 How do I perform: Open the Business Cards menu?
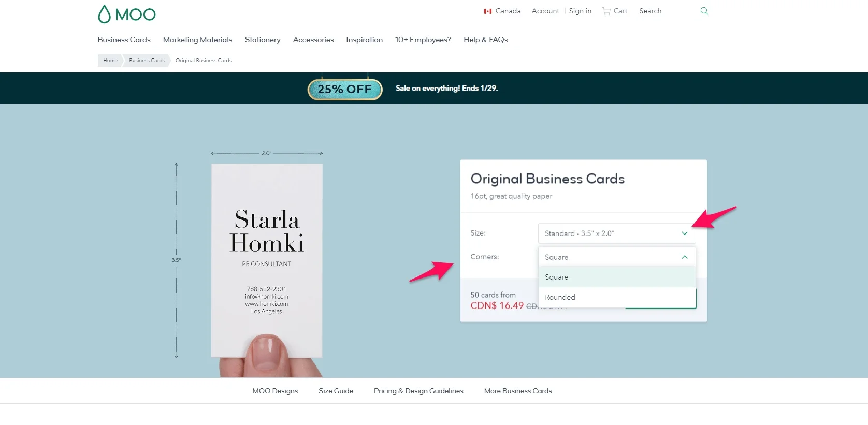[x=124, y=40]
